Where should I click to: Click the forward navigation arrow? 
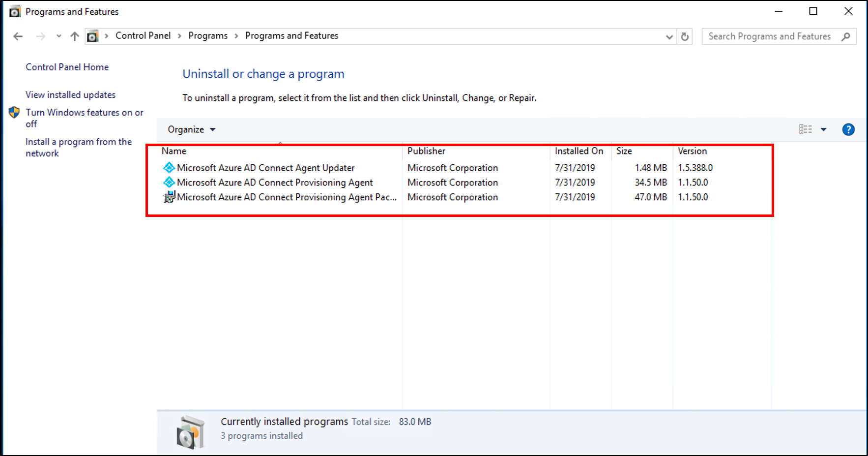(41, 36)
